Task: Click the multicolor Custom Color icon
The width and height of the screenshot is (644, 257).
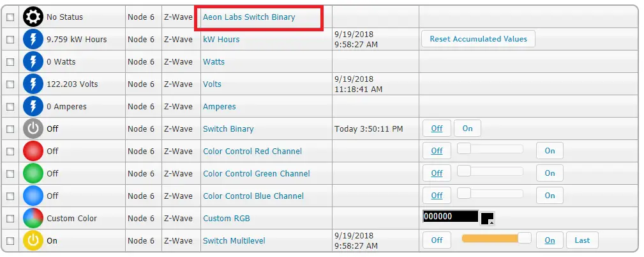Action: click(33, 218)
